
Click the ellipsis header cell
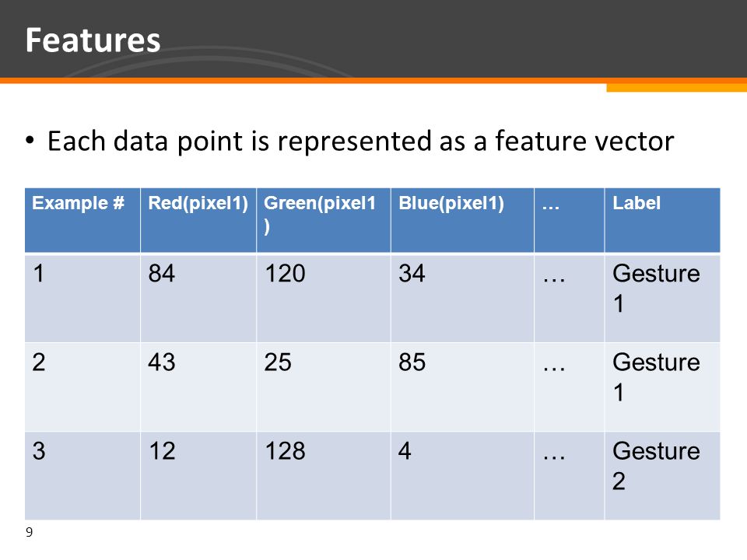pyautogui.click(x=570, y=220)
